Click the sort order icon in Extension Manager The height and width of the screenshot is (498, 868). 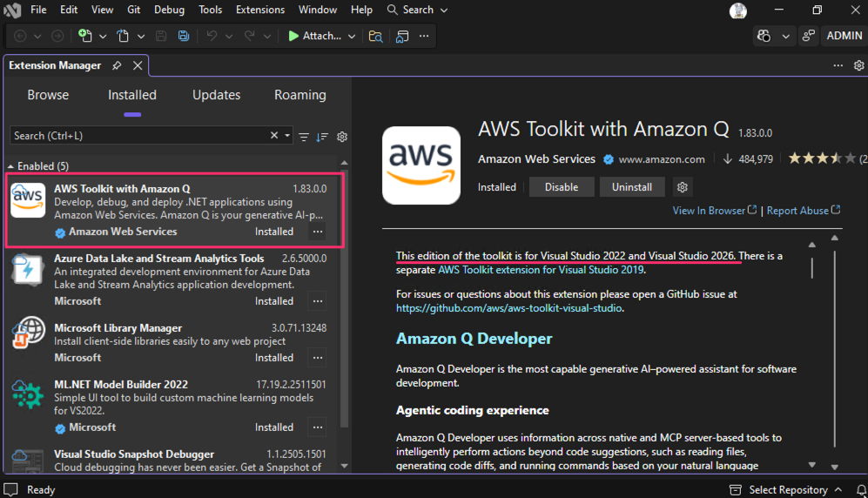[322, 137]
